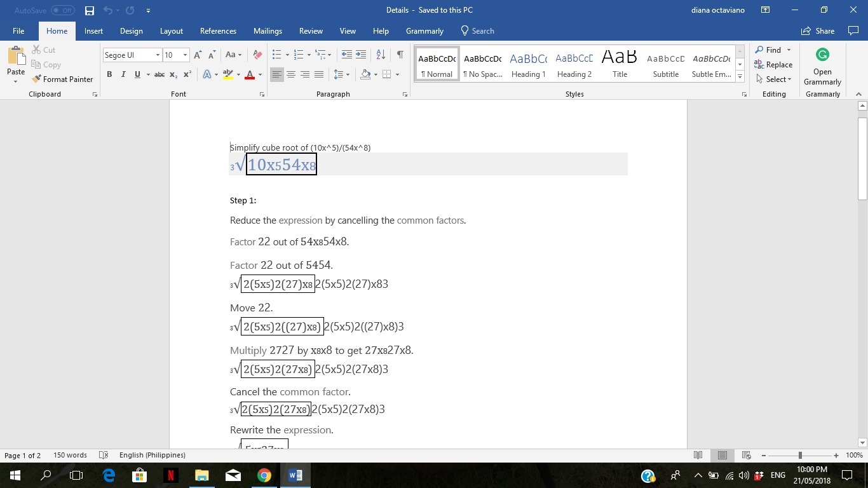Screen dimensions: 868x488
Task: Switch to the Layout tab
Action: [171, 31]
